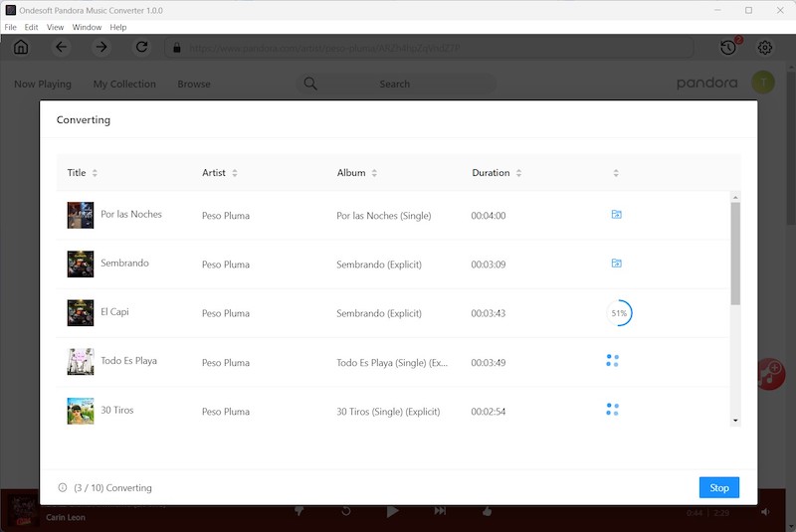Screen dimensions: 796x532
Task: Click the list scrollbar up arrow
Action: click(735, 197)
